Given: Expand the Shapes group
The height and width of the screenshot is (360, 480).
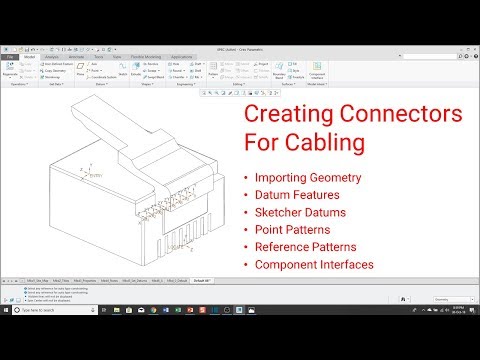Looking at the screenshot, I should pos(147,84).
